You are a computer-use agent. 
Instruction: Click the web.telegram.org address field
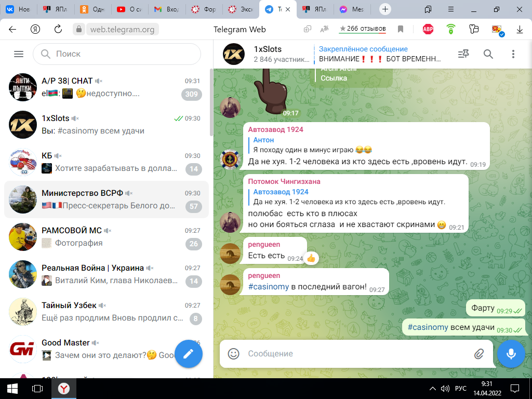pos(122,30)
